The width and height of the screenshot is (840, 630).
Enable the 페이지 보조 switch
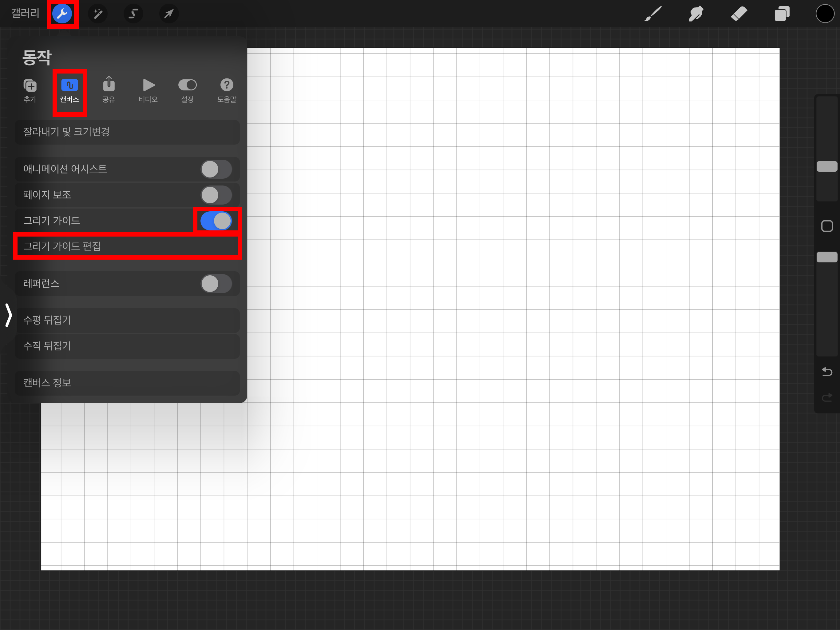point(216,195)
